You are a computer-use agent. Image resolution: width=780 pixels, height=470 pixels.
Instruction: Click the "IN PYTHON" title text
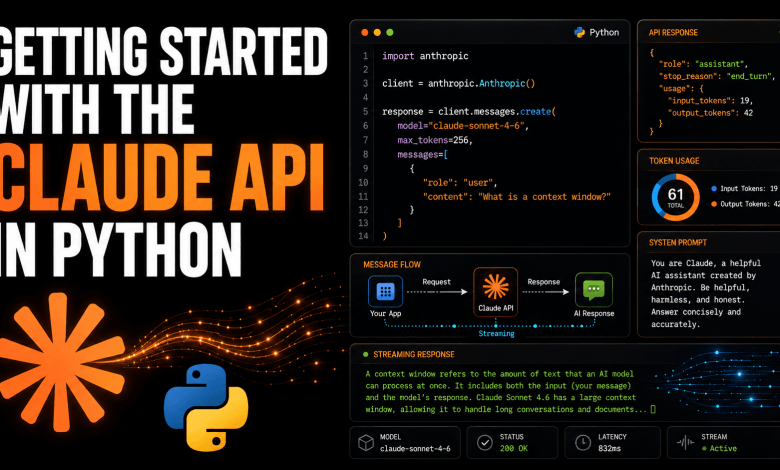pos(120,250)
